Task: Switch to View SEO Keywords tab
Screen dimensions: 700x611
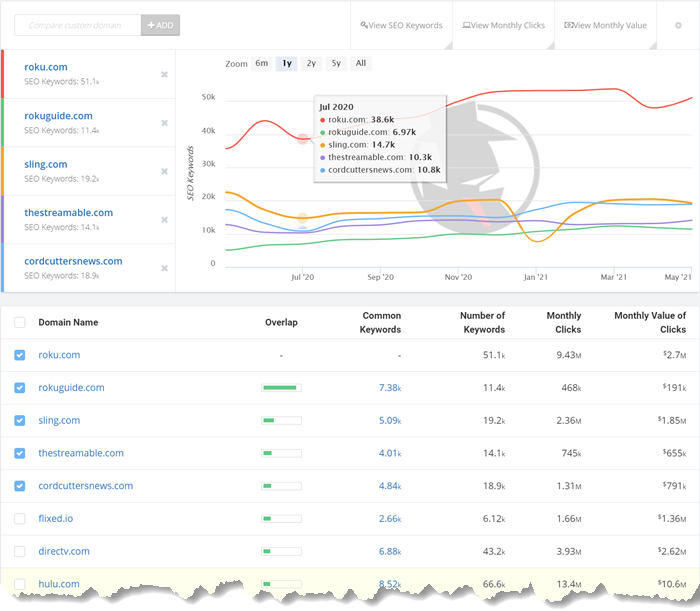Action: click(x=401, y=25)
